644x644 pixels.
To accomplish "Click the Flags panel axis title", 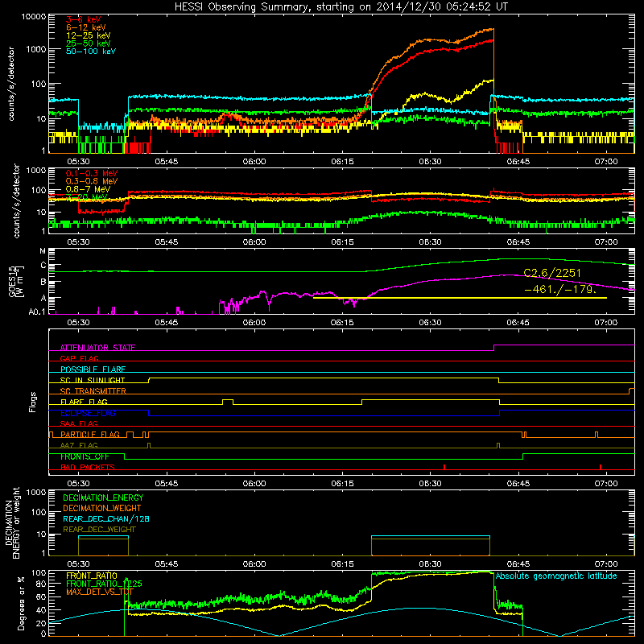I will pyautogui.click(x=33, y=402).
